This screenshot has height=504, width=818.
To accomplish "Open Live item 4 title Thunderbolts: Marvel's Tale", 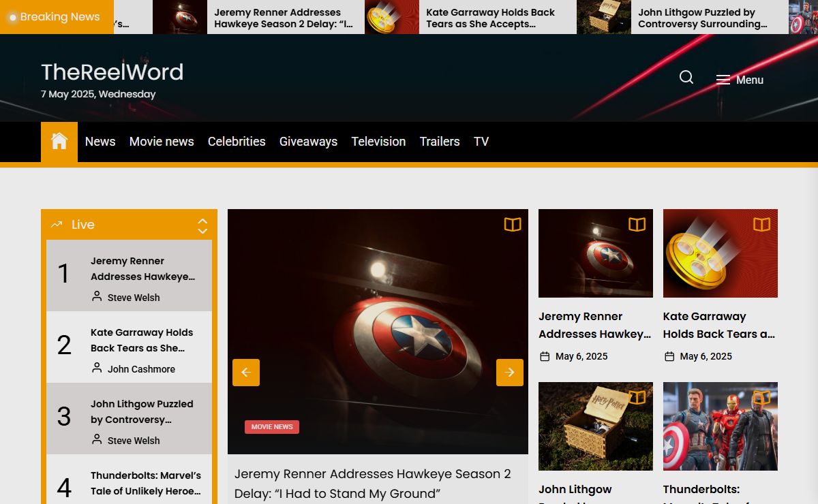I will (146, 483).
